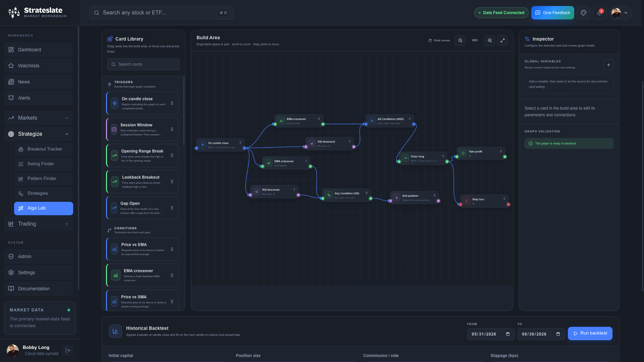Click drag handle of Gap Open card
Image resolution: width=644 pixels, height=362 pixels.
(172, 208)
